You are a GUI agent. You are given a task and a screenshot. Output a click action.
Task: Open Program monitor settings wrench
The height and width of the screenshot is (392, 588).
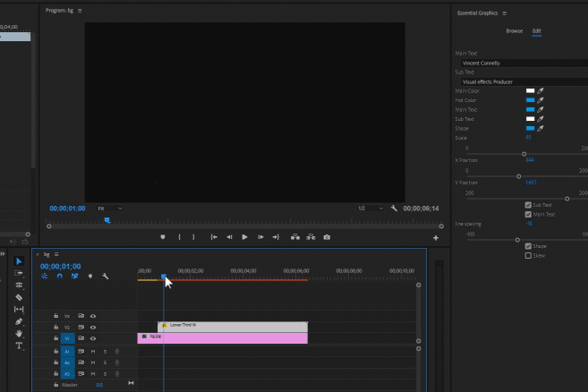pos(394,209)
